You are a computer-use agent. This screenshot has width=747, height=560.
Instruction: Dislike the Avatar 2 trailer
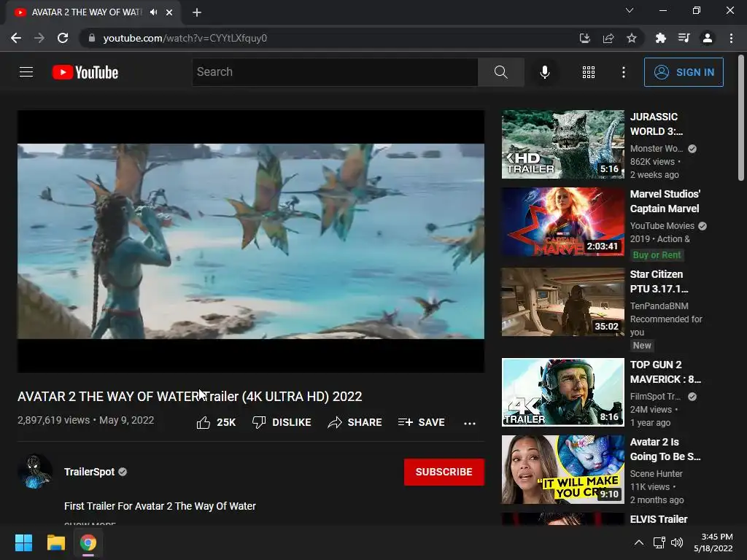click(x=282, y=422)
